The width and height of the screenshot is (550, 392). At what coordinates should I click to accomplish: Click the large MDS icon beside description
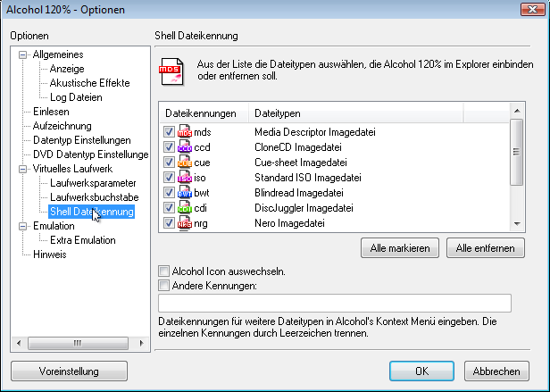click(171, 71)
